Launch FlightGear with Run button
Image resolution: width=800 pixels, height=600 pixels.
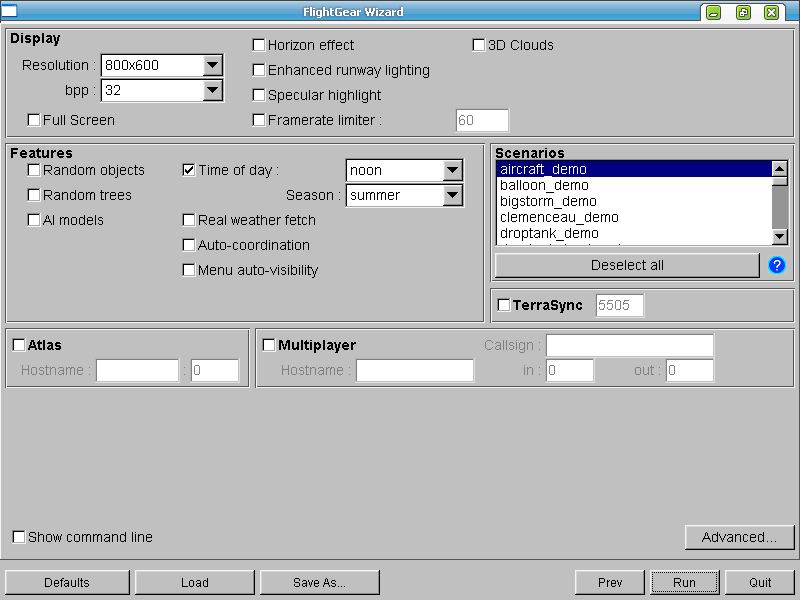[x=685, y=583]
